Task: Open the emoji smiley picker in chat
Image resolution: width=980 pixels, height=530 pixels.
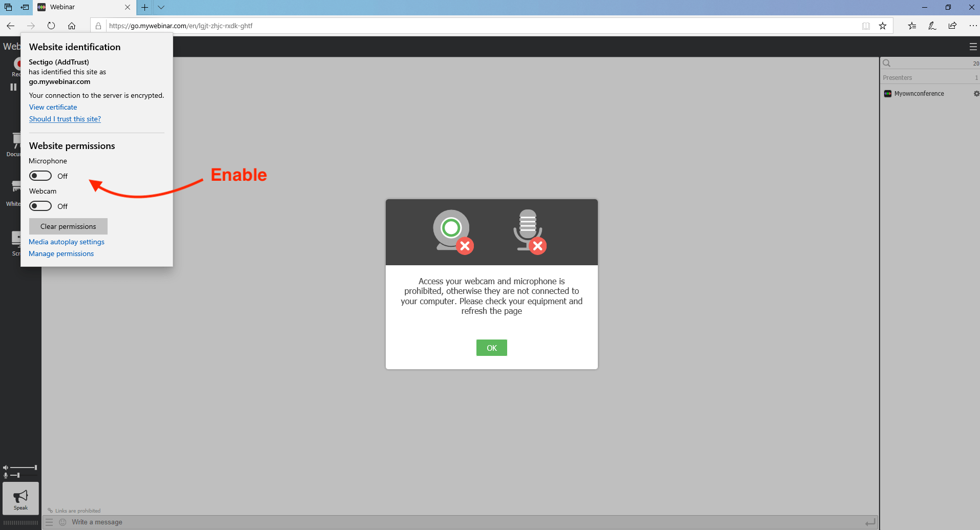Action: click(x=63, y=522)
